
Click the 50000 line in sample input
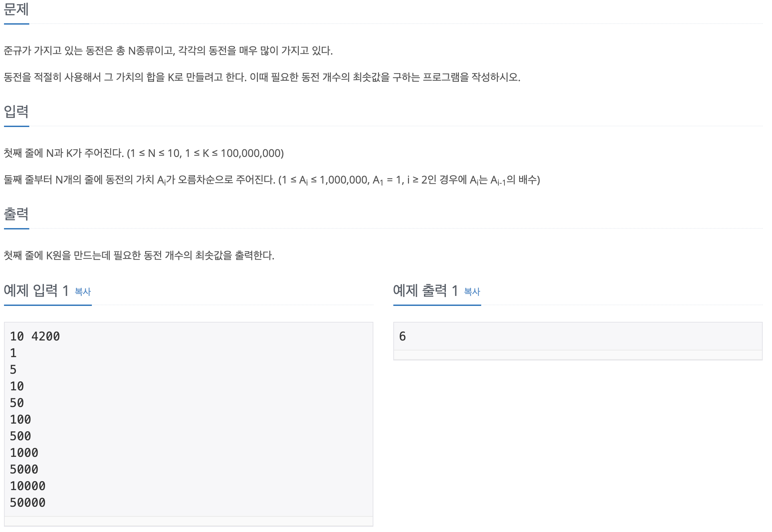(x=27, y=503)
